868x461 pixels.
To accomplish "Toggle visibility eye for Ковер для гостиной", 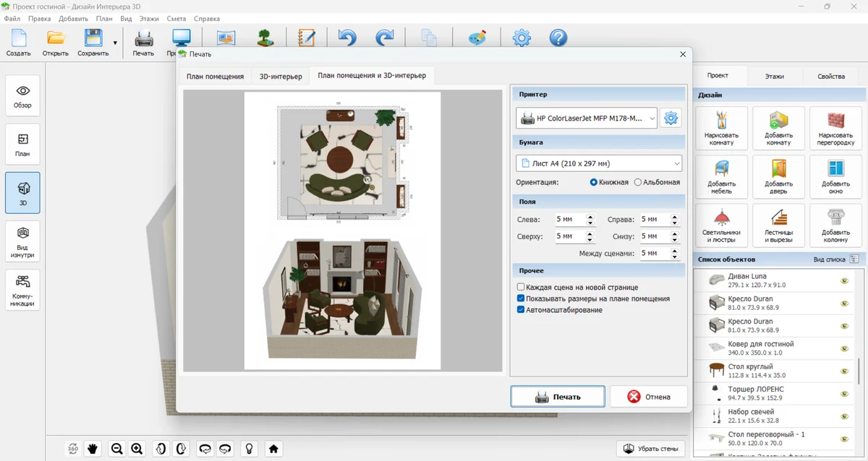I will 843,348.
